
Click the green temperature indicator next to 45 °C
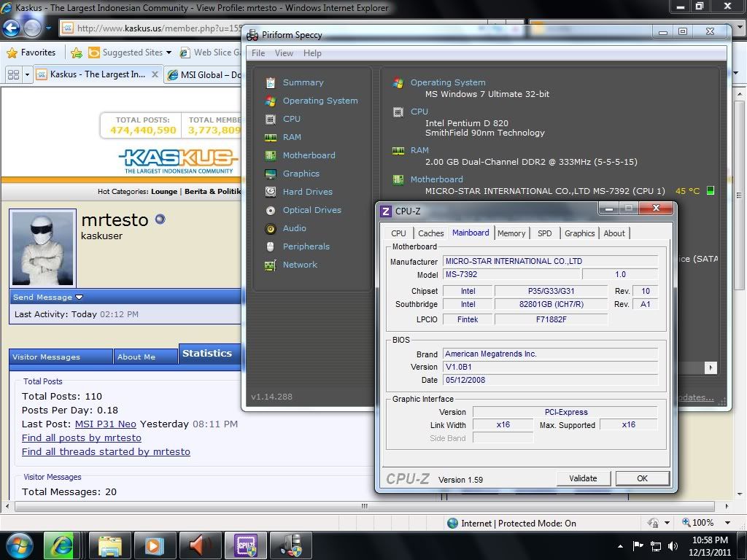711,190
